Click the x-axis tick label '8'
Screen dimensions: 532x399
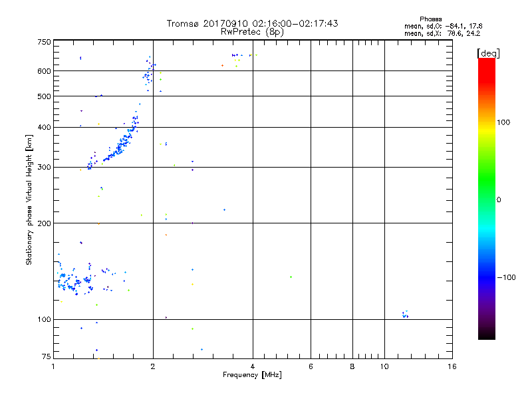tap(352, 366)
